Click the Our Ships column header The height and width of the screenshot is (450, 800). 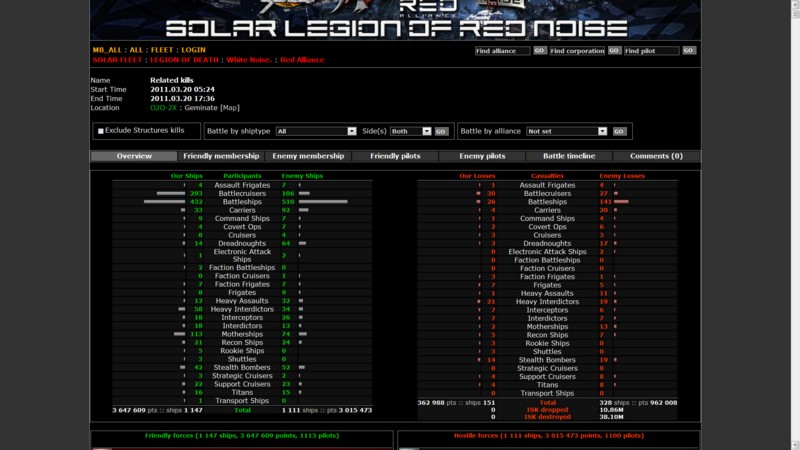point(187,176)
